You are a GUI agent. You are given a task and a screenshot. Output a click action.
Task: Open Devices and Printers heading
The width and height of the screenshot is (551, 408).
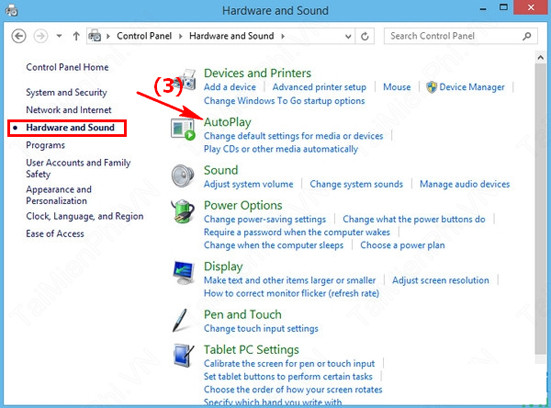coord(258,73)
